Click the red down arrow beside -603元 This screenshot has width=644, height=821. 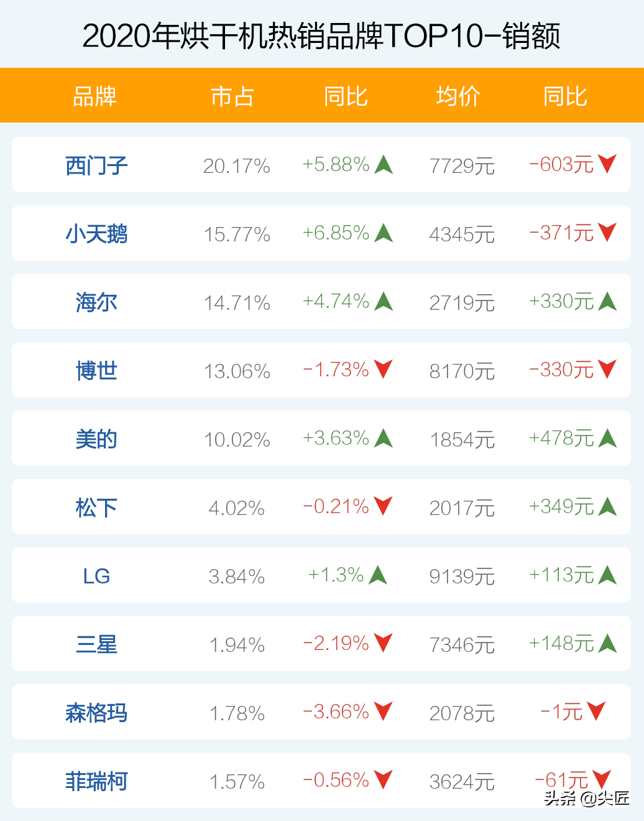pyautogui.click(x=607, y=164)
